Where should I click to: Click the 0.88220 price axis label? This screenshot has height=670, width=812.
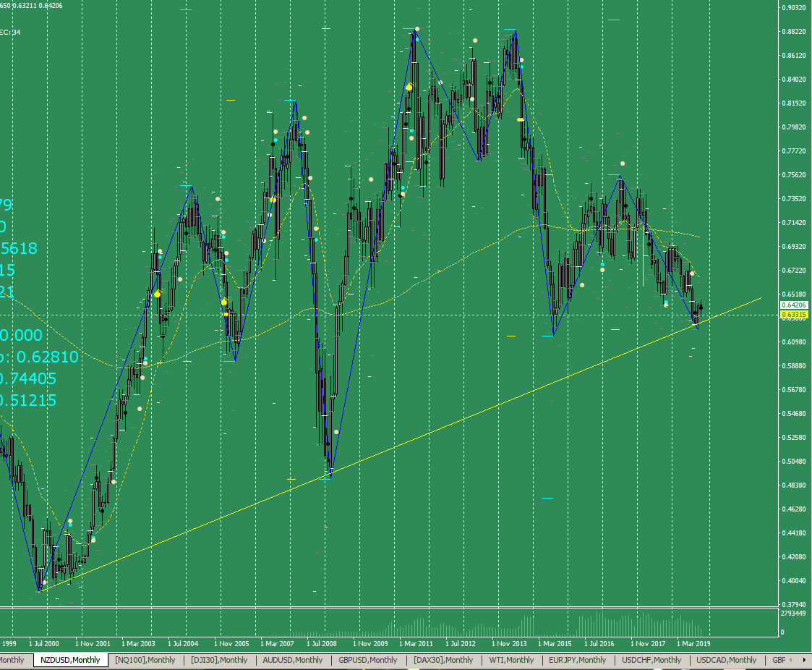(x=794, y=32)
